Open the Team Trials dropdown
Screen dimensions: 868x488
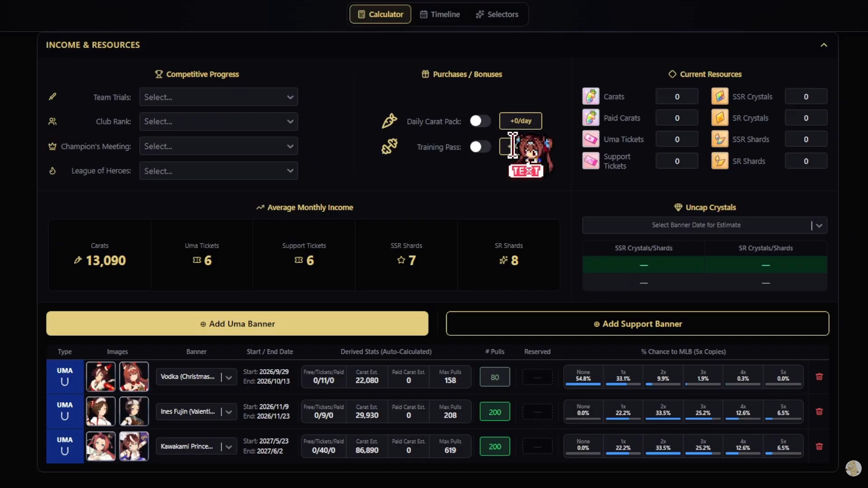[218, 97]
